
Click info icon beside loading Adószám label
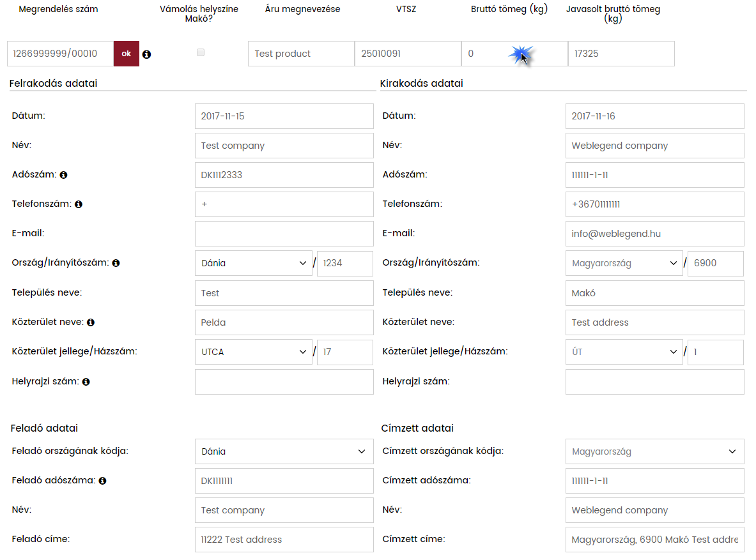(x=64, y=175)
